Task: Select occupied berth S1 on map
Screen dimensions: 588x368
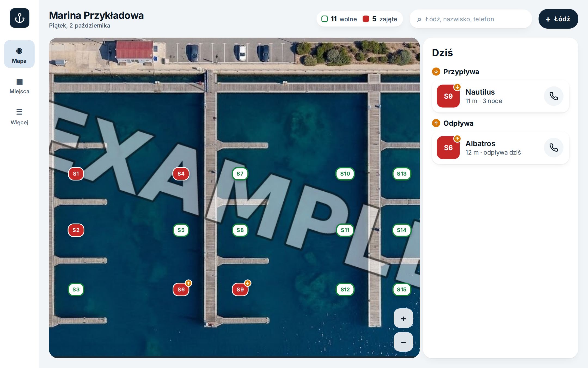Action: [76, 174]
